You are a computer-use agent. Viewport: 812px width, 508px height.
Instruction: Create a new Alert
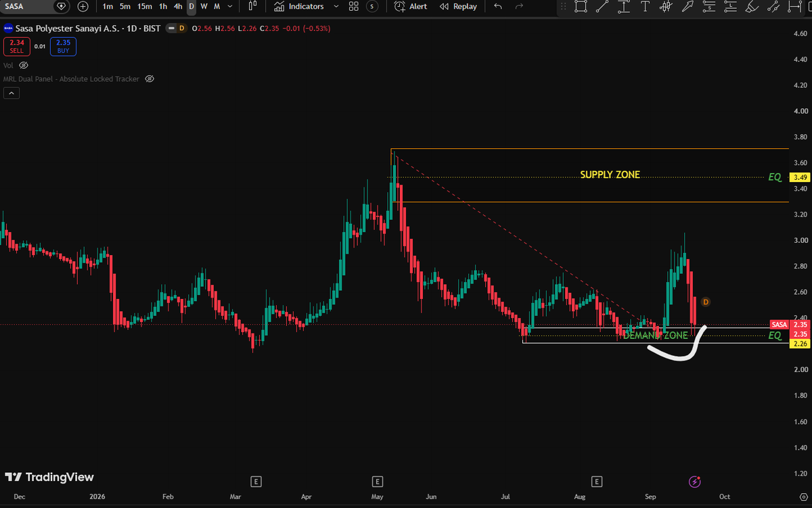(x=411, y=6)
